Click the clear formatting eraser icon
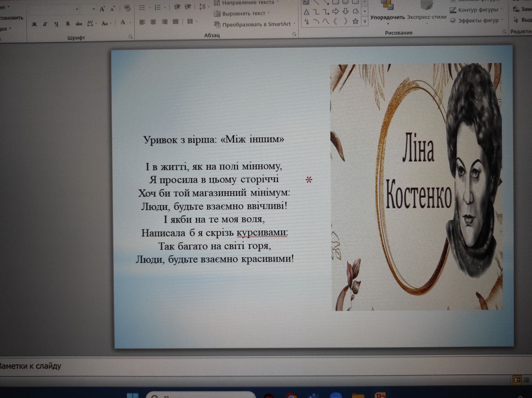The image size is (532, 398). [x=127, y=8]
